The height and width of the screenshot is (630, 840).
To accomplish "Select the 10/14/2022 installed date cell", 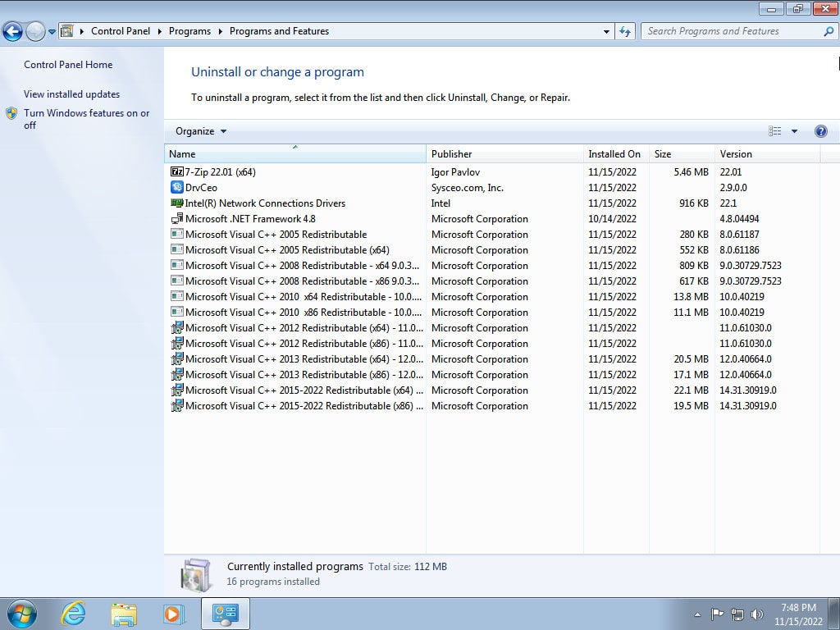I will (612, 218).
